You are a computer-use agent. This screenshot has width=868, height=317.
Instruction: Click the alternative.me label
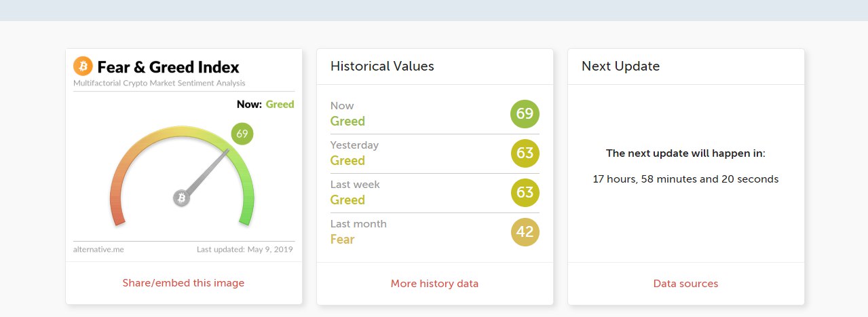tap(98, 249)
